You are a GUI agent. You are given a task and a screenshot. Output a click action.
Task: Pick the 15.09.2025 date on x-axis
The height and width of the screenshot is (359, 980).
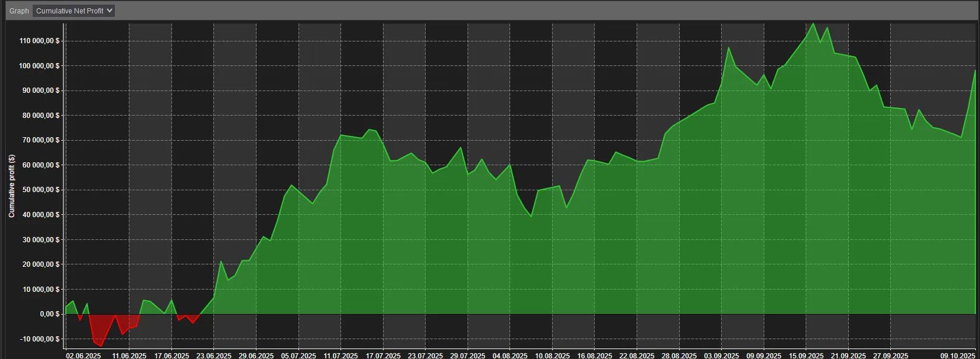coord(806,355)
